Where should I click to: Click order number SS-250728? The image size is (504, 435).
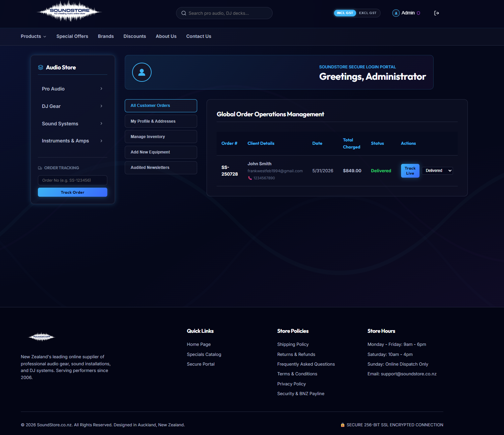pos(230,171)
